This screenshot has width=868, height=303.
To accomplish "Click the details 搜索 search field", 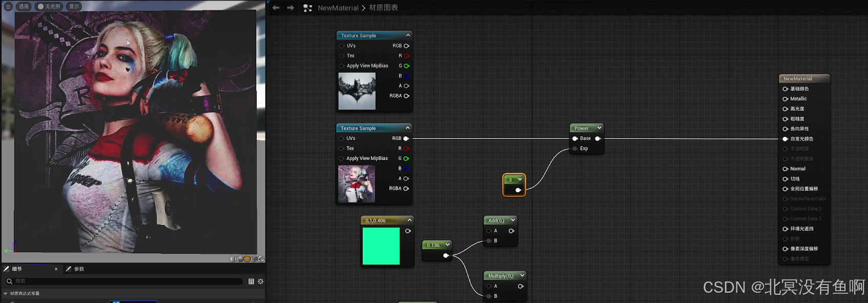I will pos(123,281).
